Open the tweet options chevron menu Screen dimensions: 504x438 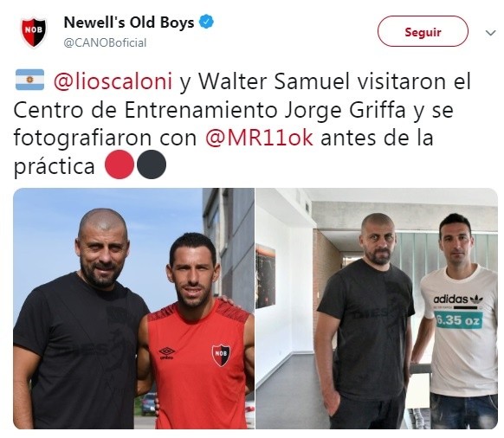tap(490, 32)
